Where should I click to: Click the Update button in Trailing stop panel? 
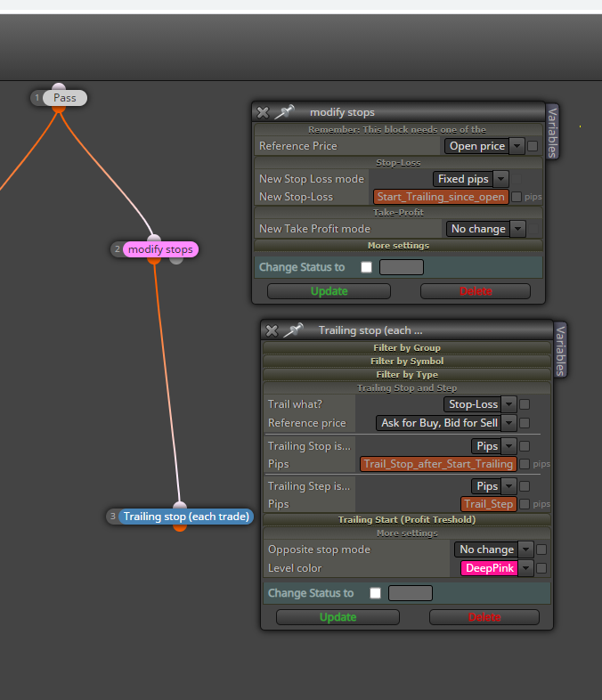(x=338, y=617)
